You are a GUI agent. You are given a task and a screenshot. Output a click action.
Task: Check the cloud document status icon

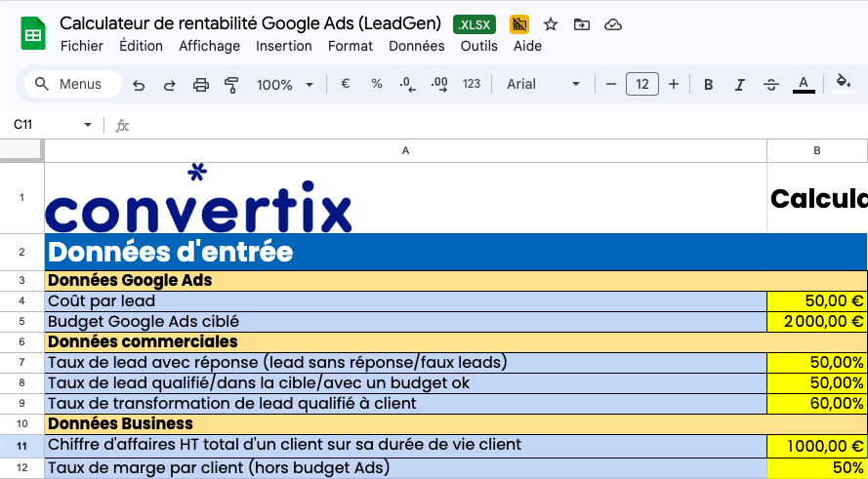pos(613,24)
